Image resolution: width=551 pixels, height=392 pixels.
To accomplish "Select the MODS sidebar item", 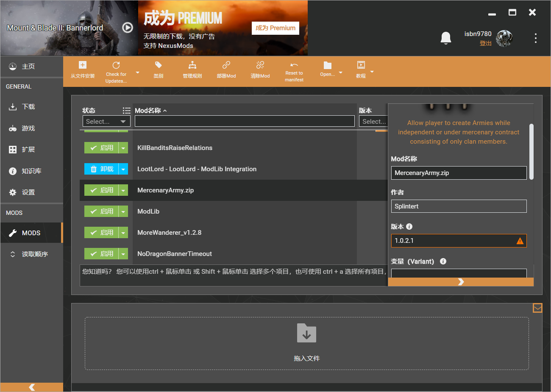I will coord(32,233).
